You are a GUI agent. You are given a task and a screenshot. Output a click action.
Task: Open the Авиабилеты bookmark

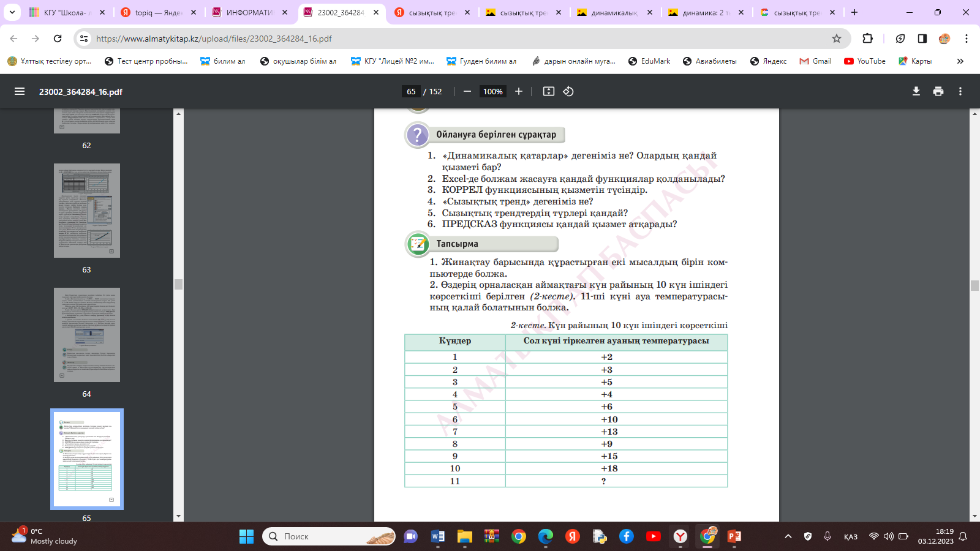point(709,61)
